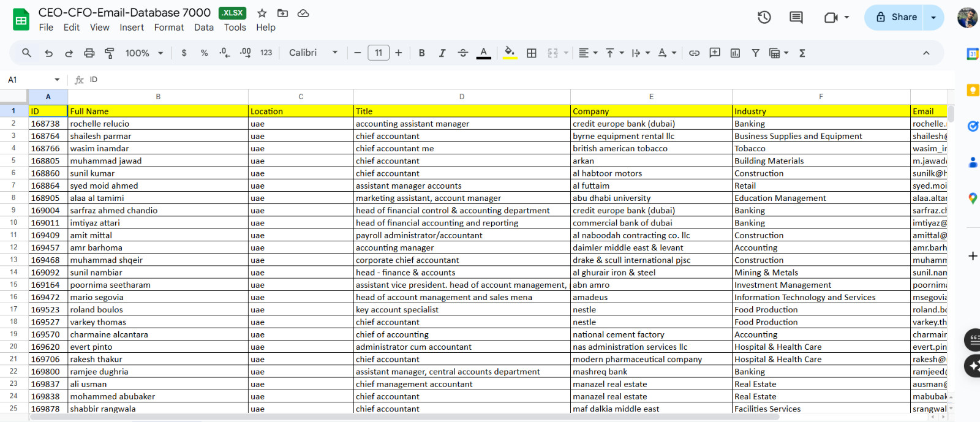Insert a comment from toolbar
This screenshot has height=422, width=980.
point(715,53)
